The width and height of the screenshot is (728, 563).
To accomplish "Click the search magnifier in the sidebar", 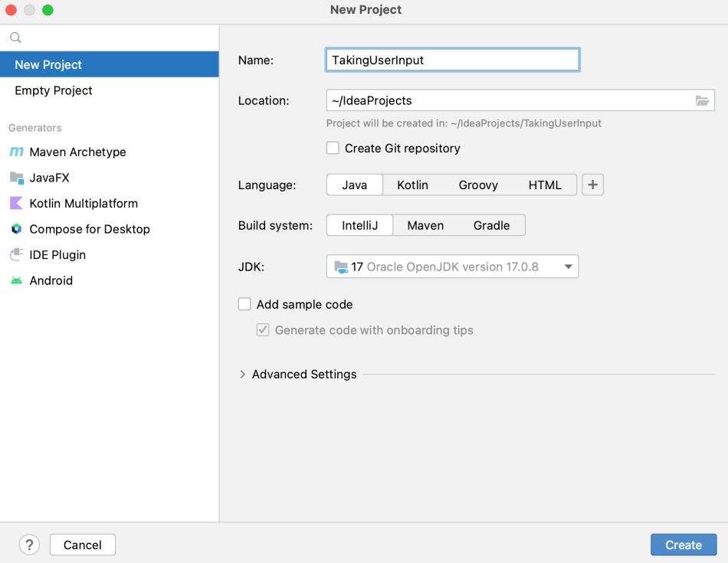I will coord(15,37).
